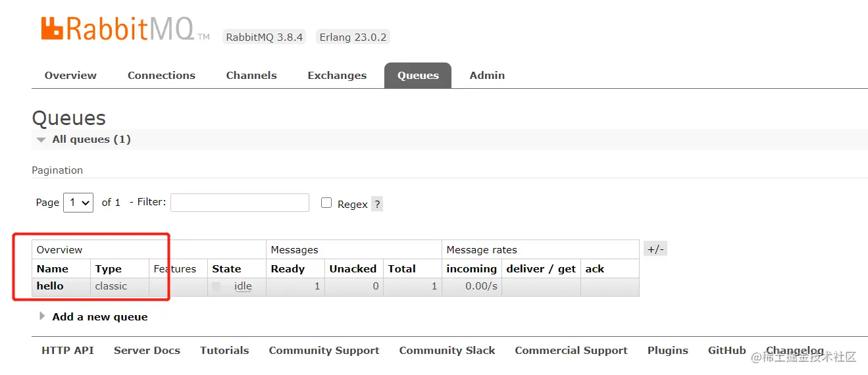Open the Admin tab
The height and width of the screenshot is (375, 868).
(x=487, y=75)
